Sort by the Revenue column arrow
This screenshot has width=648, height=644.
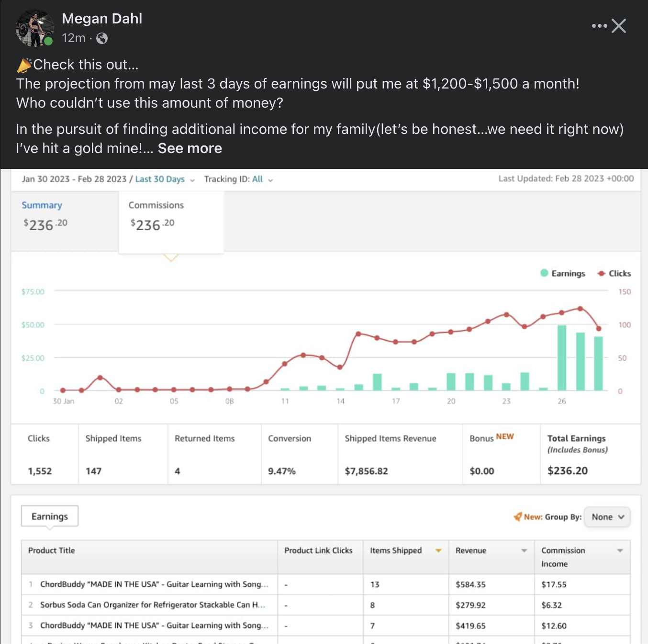coord(524,551)
